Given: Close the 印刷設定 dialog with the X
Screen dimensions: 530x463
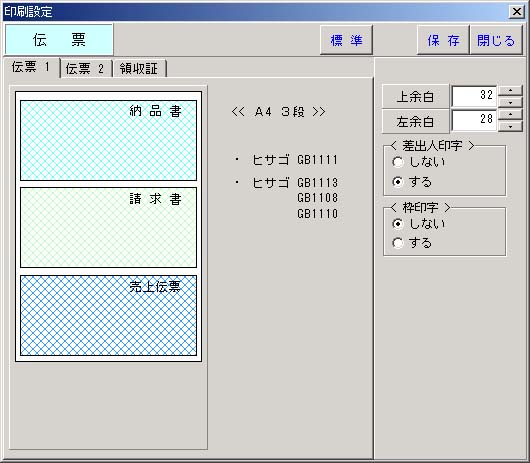Looking at the screenshot, I should click(516, 12).
